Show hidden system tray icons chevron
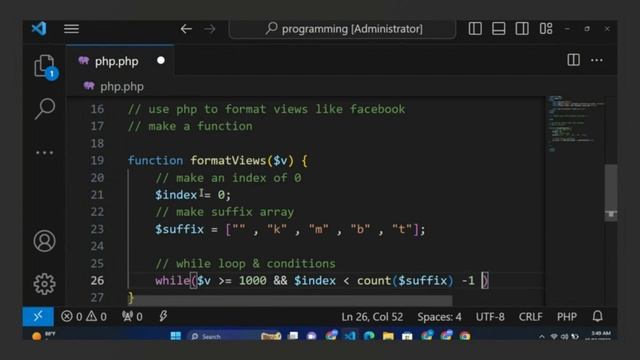Screen dimensions: 640x360 (542, 336)
